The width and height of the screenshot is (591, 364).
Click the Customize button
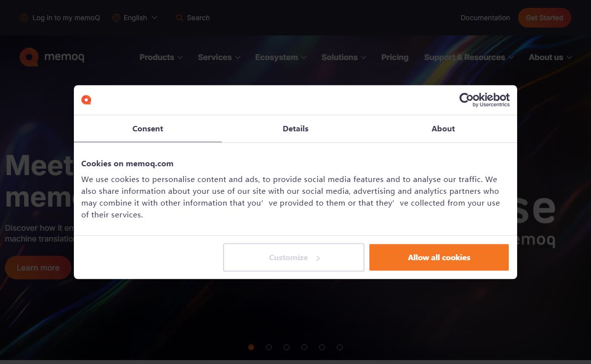coord(294,257)
